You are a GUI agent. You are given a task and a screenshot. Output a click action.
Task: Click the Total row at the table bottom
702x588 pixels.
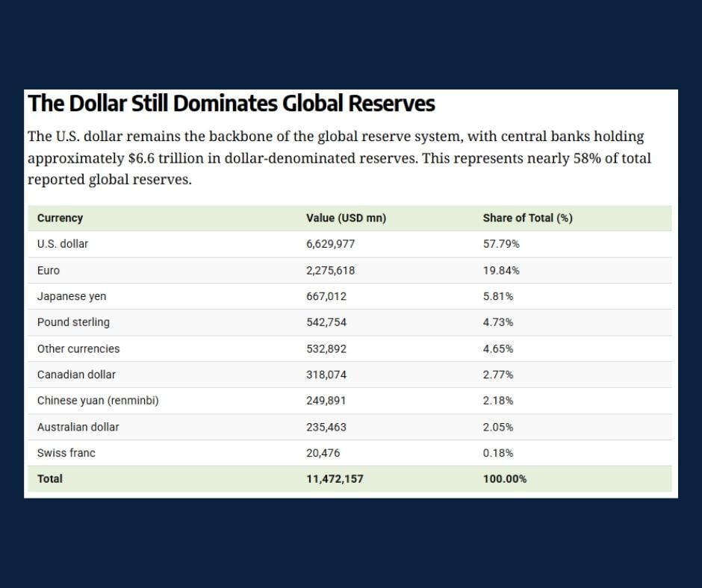click(x=50, y=479)
